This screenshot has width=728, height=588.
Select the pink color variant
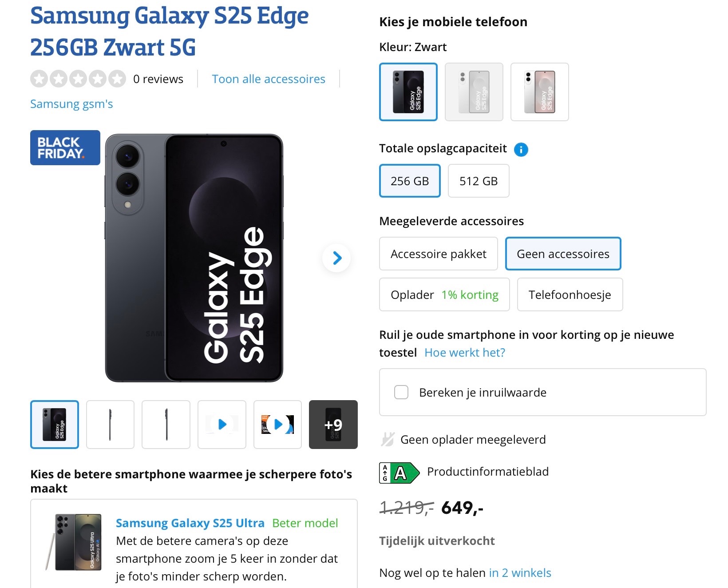(539, 91)
